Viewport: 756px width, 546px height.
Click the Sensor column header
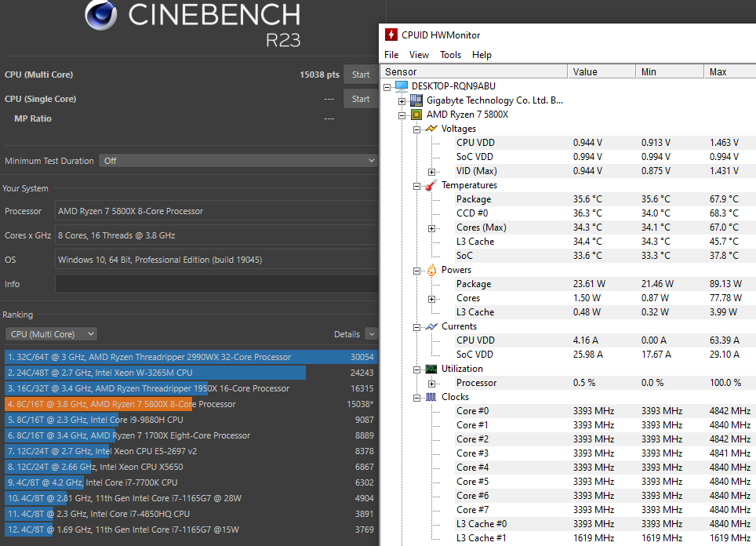pos(474,72)
